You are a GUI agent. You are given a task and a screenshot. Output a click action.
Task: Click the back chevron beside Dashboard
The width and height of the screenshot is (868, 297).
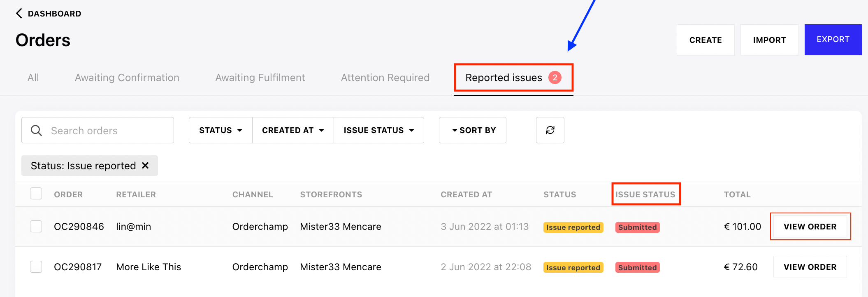coord(19,14)
